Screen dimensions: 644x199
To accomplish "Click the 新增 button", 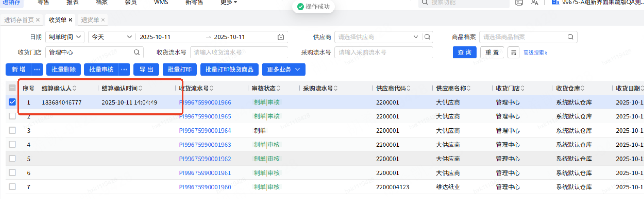I will (18, 69).
